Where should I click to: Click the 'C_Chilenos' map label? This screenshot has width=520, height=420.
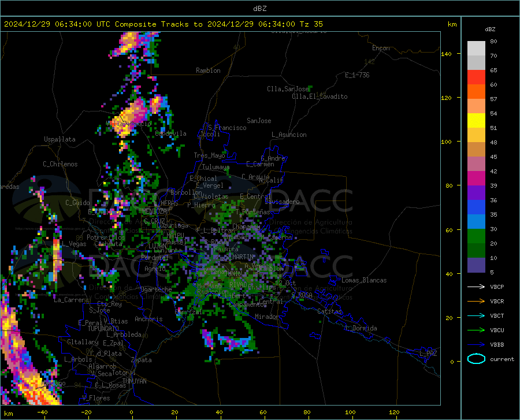pyautogui.click(x=60, y=164)
